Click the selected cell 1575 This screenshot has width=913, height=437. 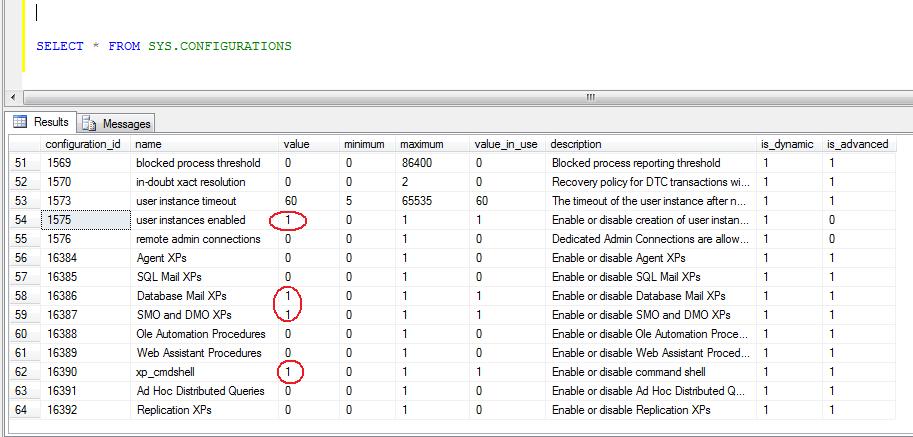pos(86,220)
